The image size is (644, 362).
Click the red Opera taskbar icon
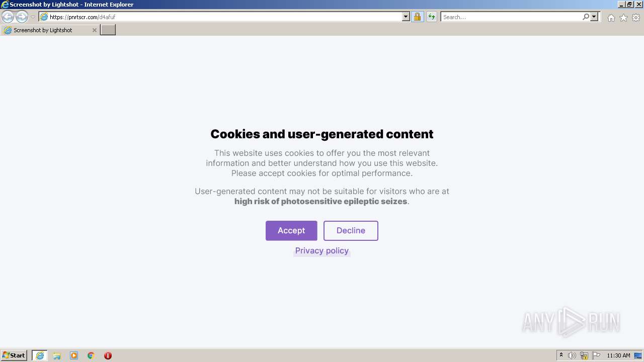(108, 355)
